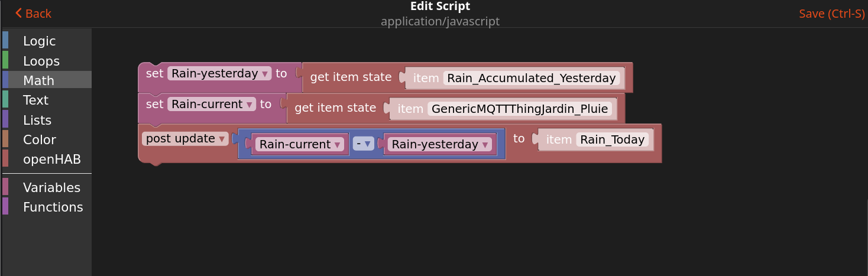The image size is (868, 276).
Task: Click the Back chevron arrow icon
Action: pos(19,13)
